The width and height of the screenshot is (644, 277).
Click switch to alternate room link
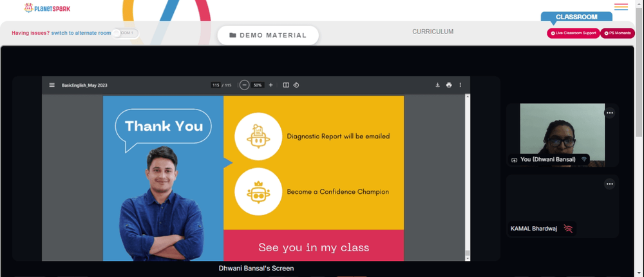(x=81, y=33)
